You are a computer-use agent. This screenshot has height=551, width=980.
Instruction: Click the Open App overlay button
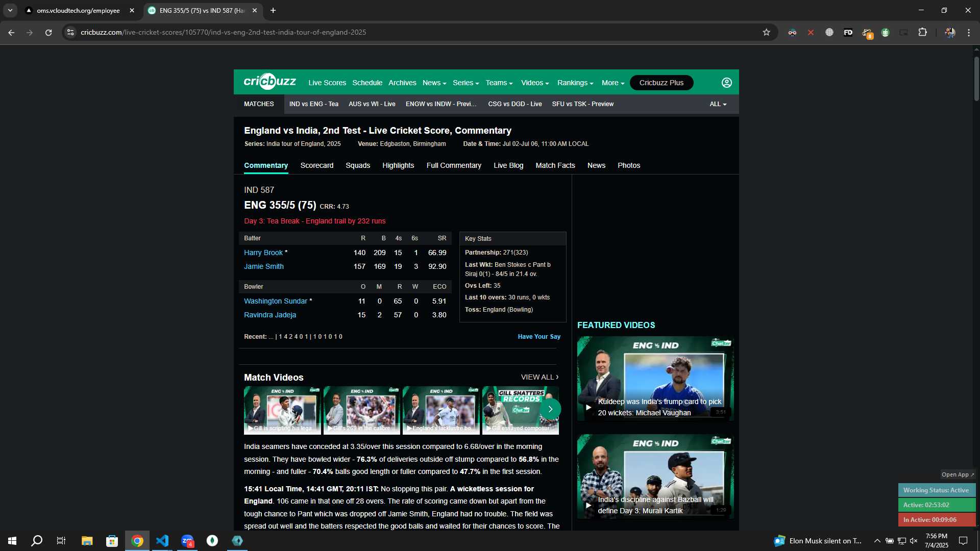click(x=958, y=474)
